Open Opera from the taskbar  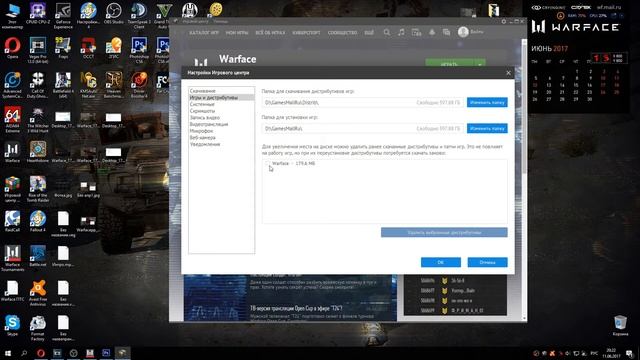(x=40, y=353)
